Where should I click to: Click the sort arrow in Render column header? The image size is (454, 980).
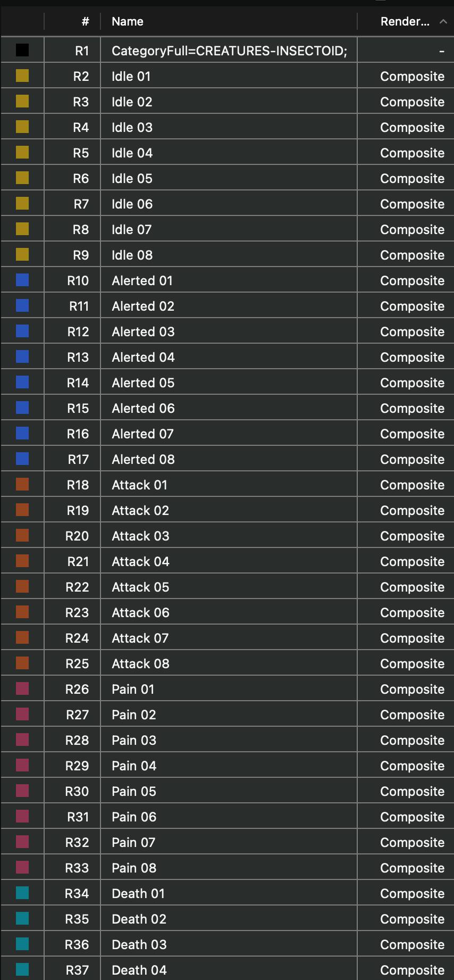click(x=443, y=21)
